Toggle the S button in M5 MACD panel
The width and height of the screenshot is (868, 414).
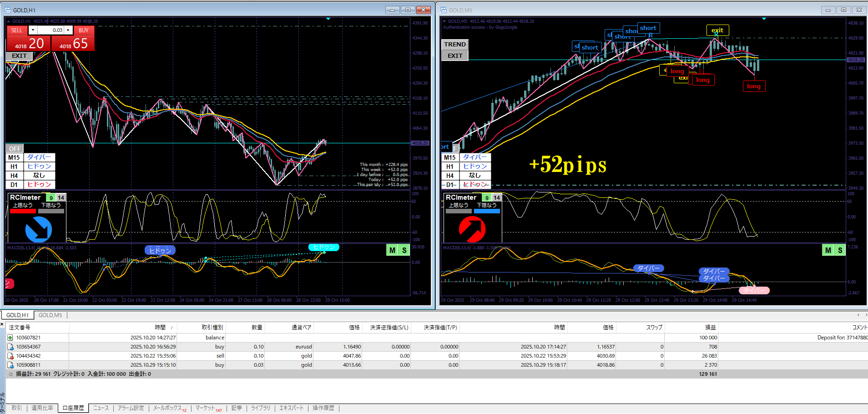pyautogui.click(x=840, y=250)
